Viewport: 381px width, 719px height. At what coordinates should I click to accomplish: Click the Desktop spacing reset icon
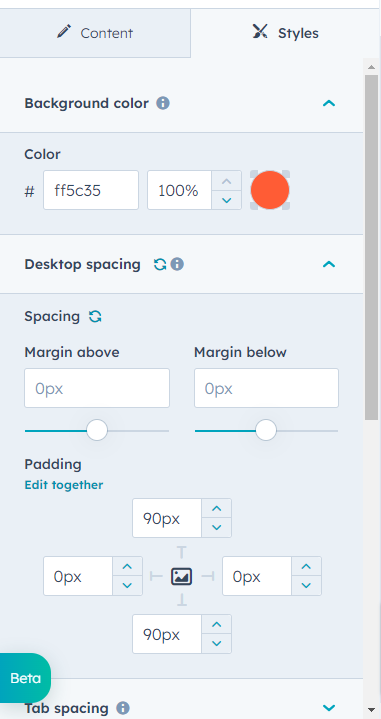[160, 265]
